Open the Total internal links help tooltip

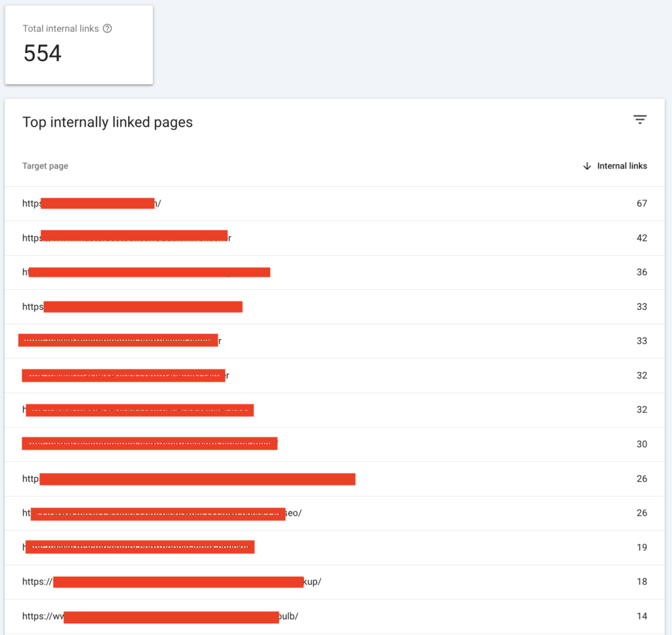(x=107, y=28)
